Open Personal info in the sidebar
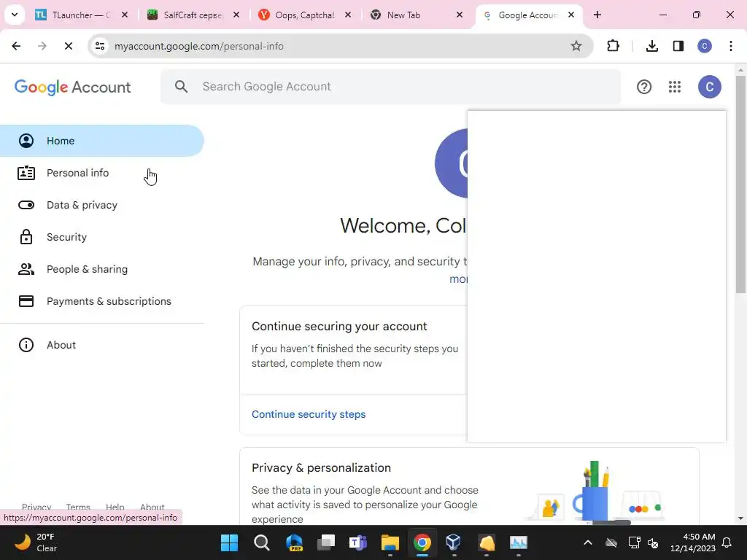747x560 pixels. pos(101,173)
